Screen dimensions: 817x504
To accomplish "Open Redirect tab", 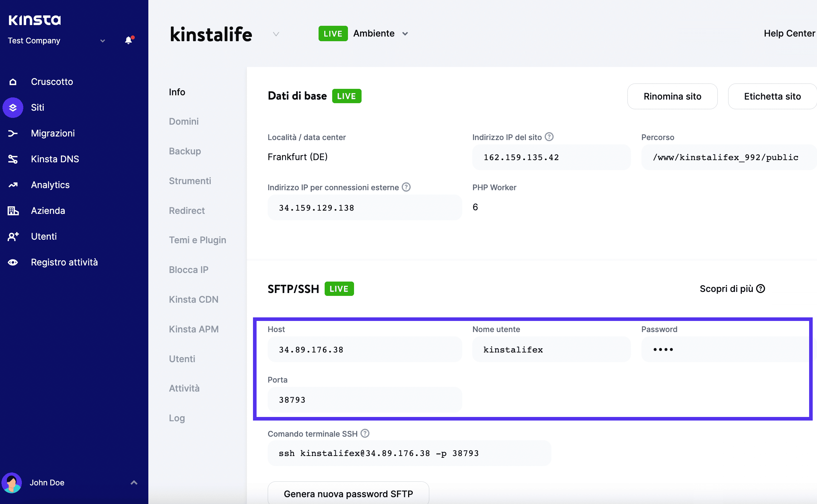I will coord(187,211).
